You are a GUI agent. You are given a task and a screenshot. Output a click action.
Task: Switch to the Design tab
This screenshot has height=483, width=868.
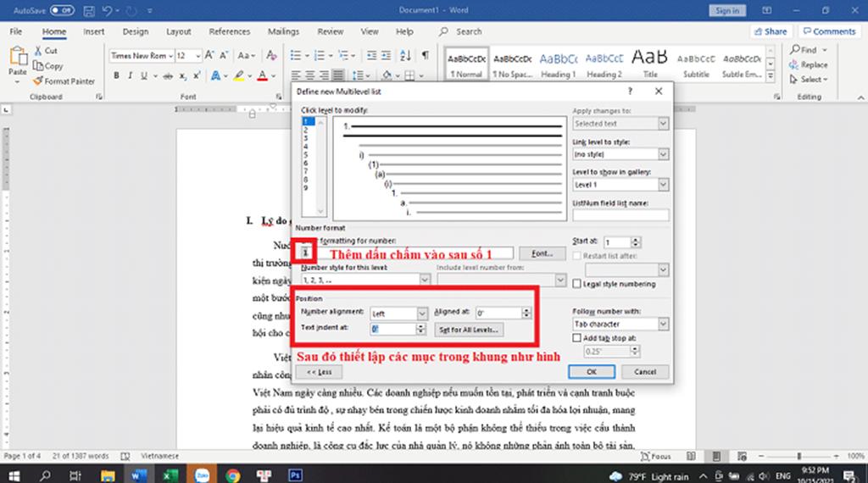(136, 31)
